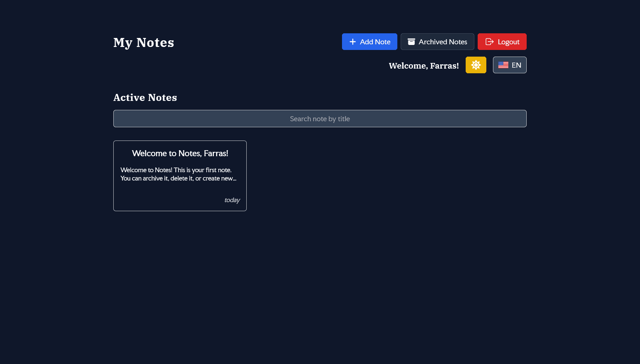Click the 'today' date on note

point(232,200)
